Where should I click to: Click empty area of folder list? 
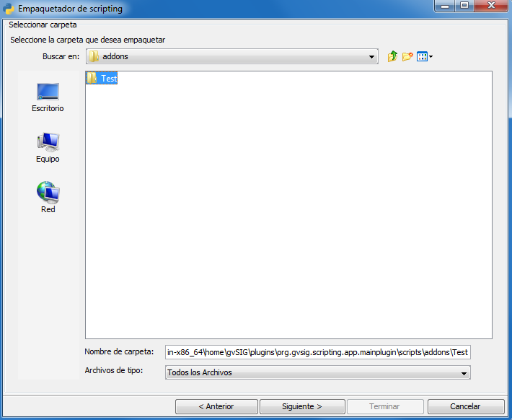click(288, 216)
